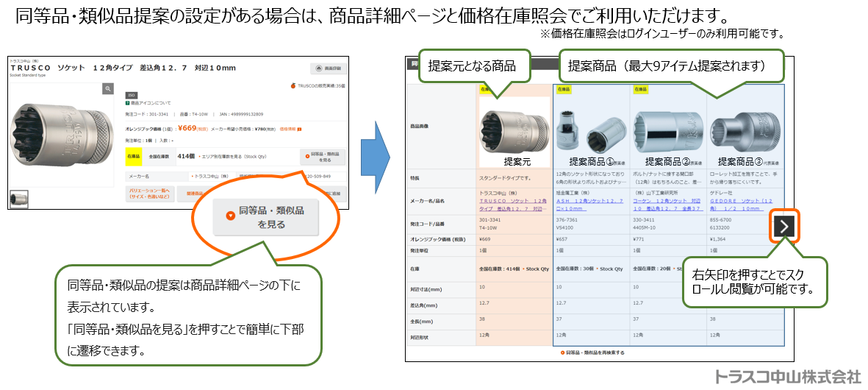Click the 提案商品② product image
This screenshot has height=390, width=868.
coord(668,130)
